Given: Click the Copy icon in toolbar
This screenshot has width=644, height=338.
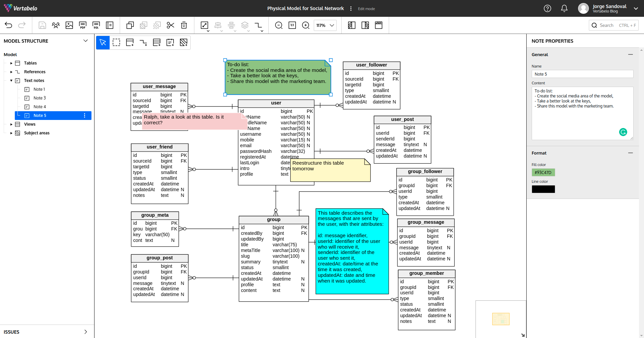Looking at the screenshot, I should pyautogui.click(x=130, y=25).
